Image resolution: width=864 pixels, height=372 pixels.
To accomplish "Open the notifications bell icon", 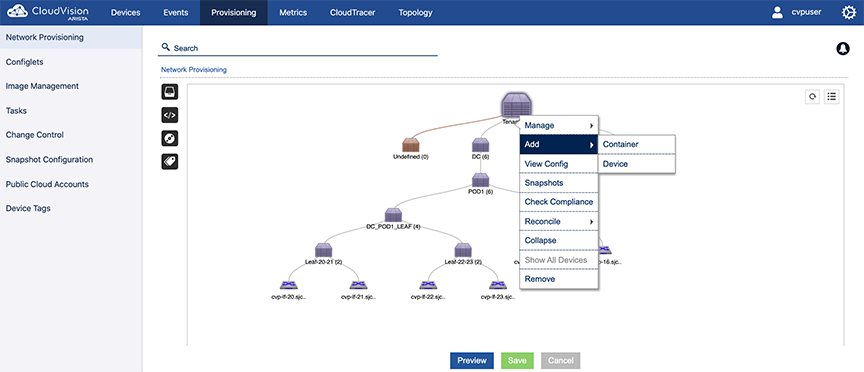I will click(843, 48).
